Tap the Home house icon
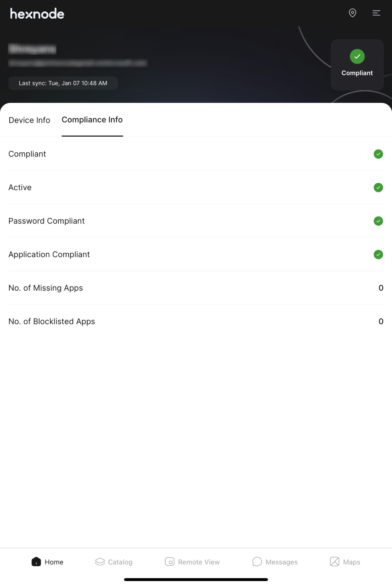This screenshot has width=392, height=585. click(36, 562)
